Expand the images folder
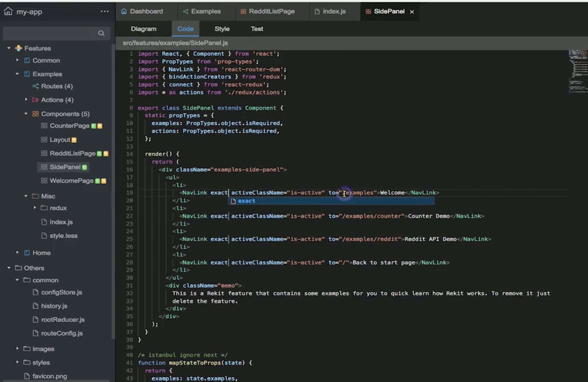 tap(17, 348)
